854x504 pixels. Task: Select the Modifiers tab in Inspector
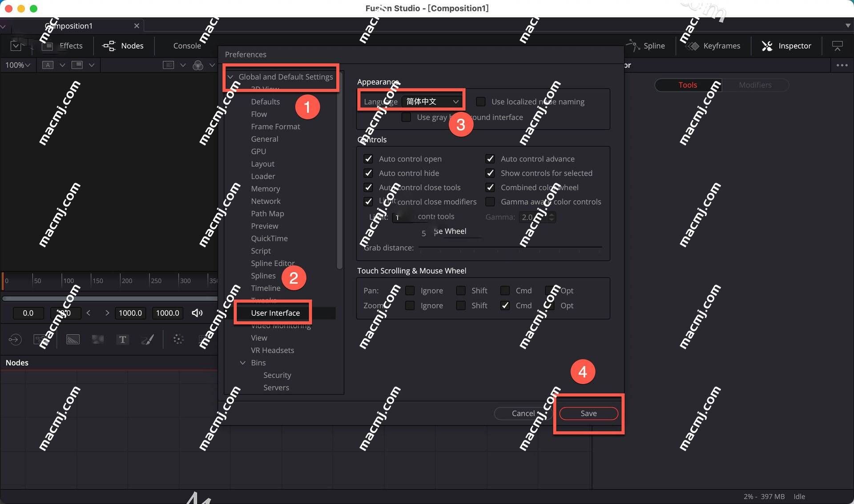point(755,85)
